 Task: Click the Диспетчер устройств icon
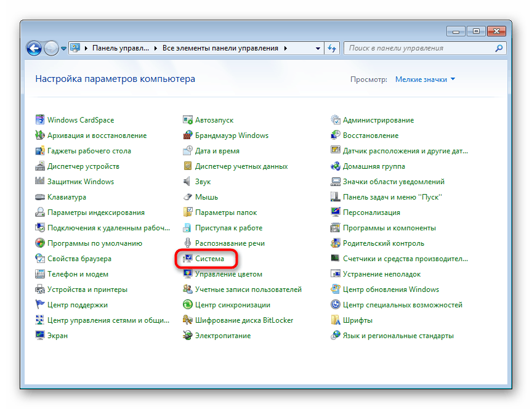click(x=39, y=166)
